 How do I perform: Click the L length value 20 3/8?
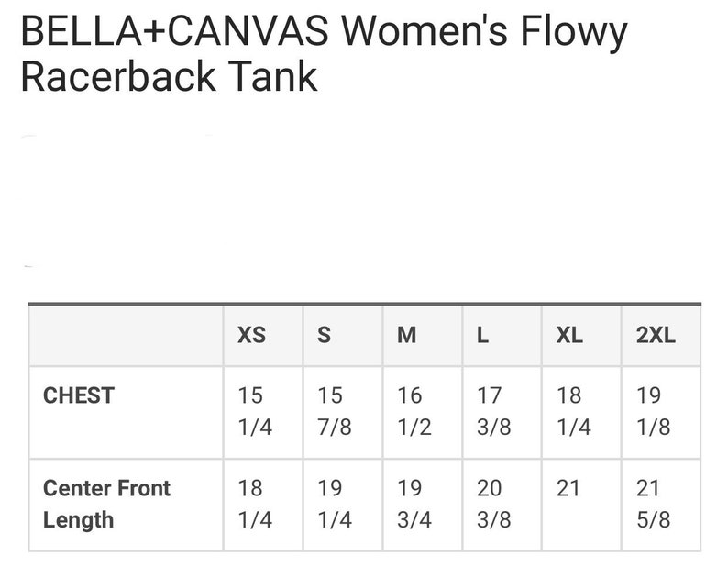pyautogui.click(x=494, y=504)
